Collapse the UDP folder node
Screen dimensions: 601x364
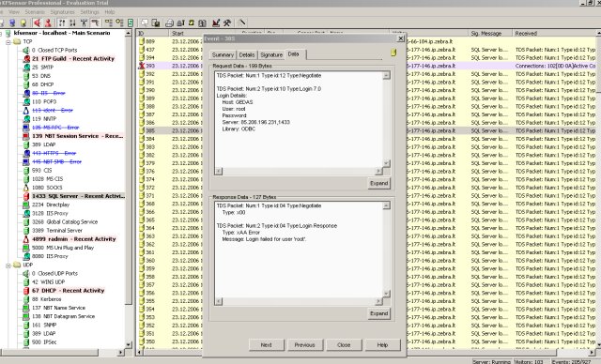(8, 265)
